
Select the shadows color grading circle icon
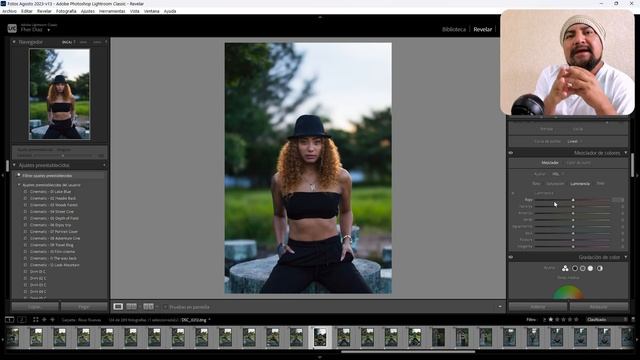[x=575, y=268]
